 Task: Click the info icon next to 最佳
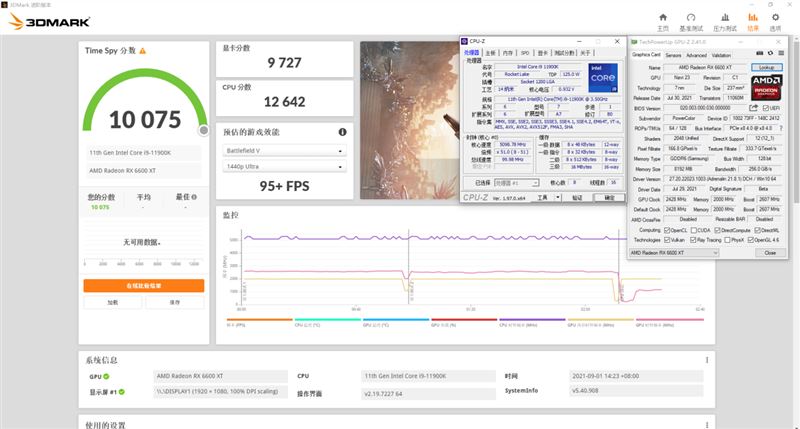click(x=194, y=197)
